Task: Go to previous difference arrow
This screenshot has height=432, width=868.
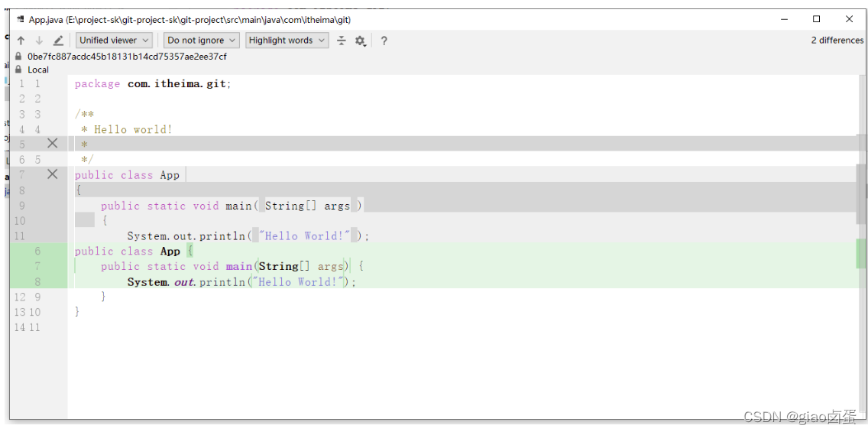Action: [21, 41]
